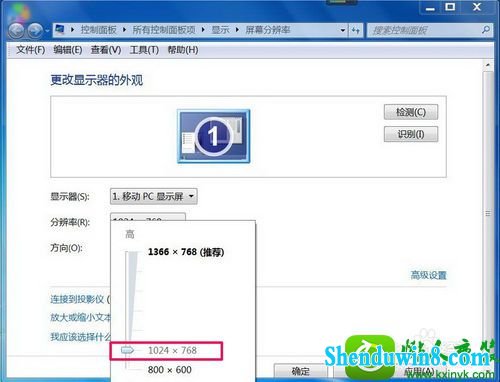
Task: Open the 查看(V) menu
Action: [x=106, y=50]
